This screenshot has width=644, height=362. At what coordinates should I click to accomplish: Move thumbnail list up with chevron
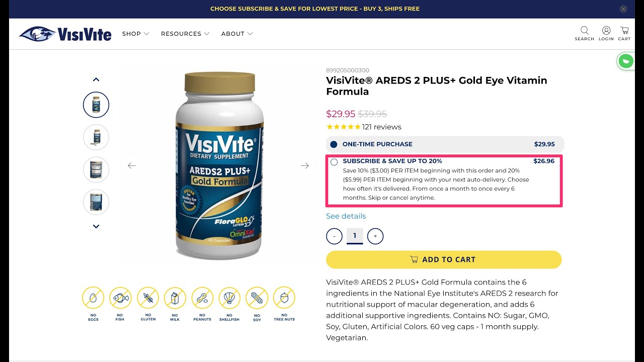point(96,79)
